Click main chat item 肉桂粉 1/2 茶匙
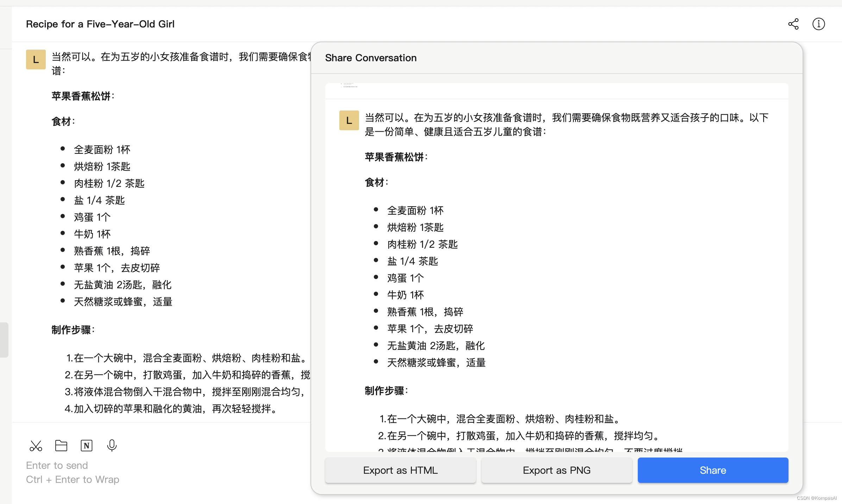The width and height of the screenshot is (842, 504). [109, 183]
